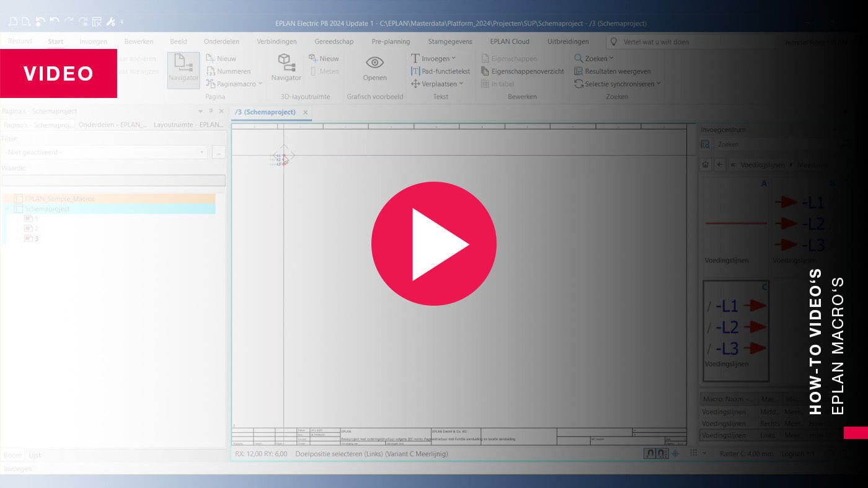Viewport: 868px width, 488px height.
Task: Open the Beeld ribbon tab
Action: click(179, 42)
